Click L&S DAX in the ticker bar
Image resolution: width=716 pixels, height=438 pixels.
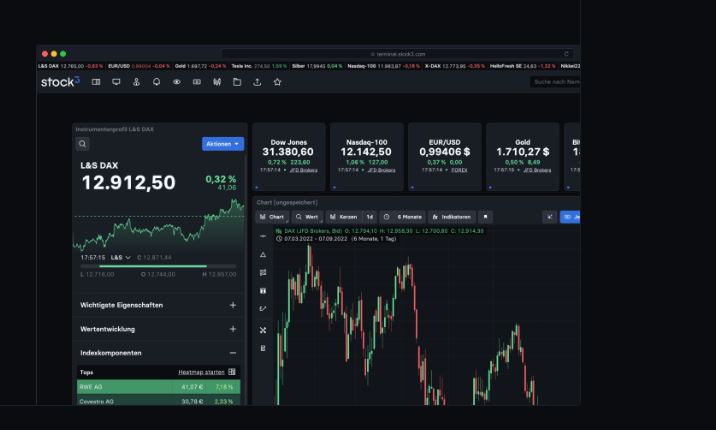point(70,66)
